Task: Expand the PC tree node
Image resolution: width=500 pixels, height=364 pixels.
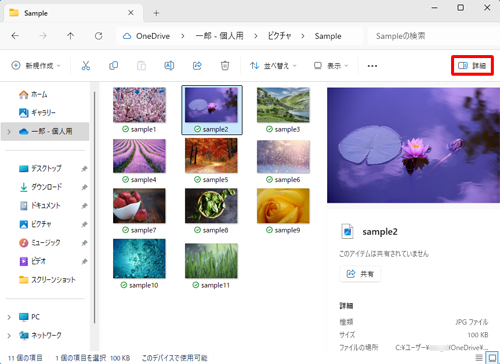Action: 9,317
